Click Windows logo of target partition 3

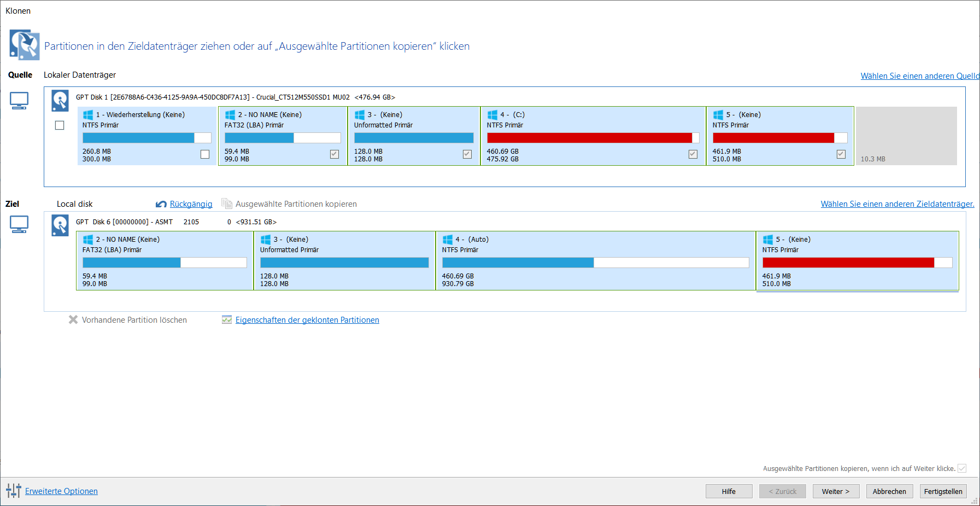click(x=266, y=240)
